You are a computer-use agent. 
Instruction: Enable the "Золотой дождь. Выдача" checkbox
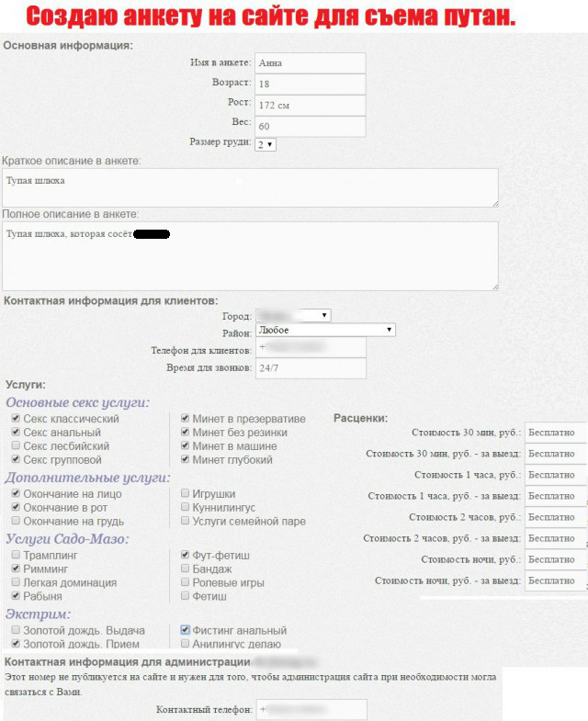[17, 629]
